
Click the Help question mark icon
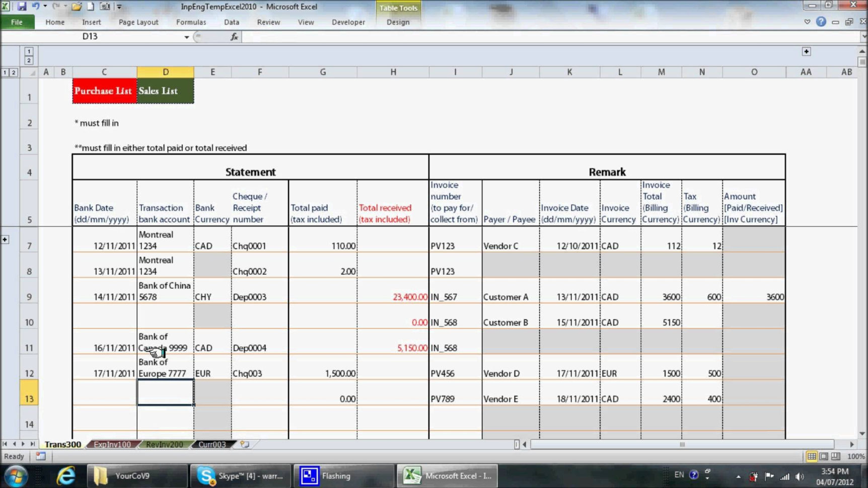[x=820, y=22]
